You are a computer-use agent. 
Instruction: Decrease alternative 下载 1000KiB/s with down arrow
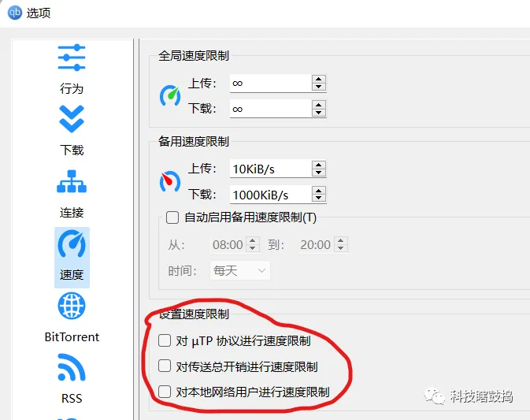[319, 199]
